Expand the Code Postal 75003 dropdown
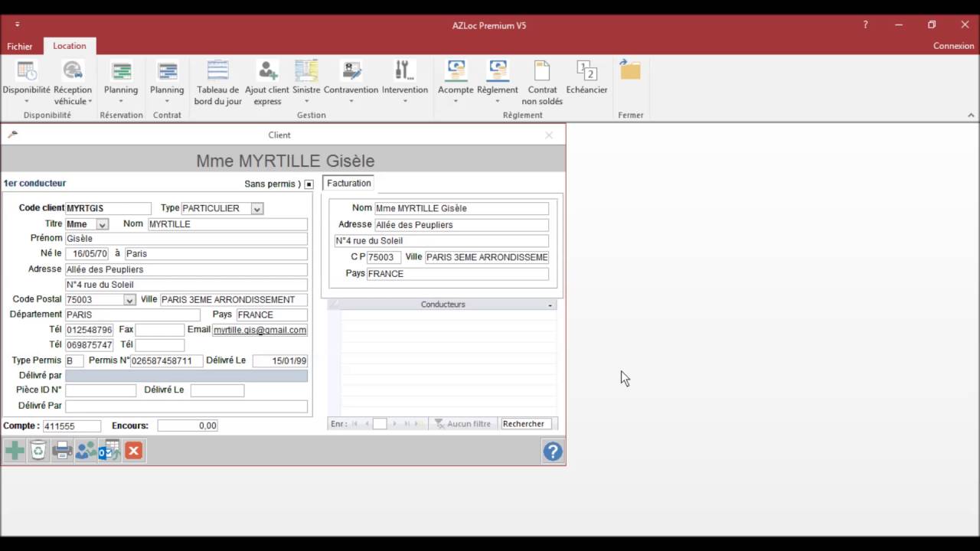 tap(129, 300)
